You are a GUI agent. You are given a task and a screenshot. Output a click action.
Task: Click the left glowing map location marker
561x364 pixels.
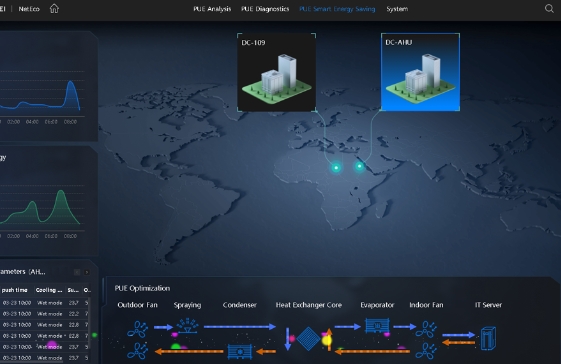336,168
